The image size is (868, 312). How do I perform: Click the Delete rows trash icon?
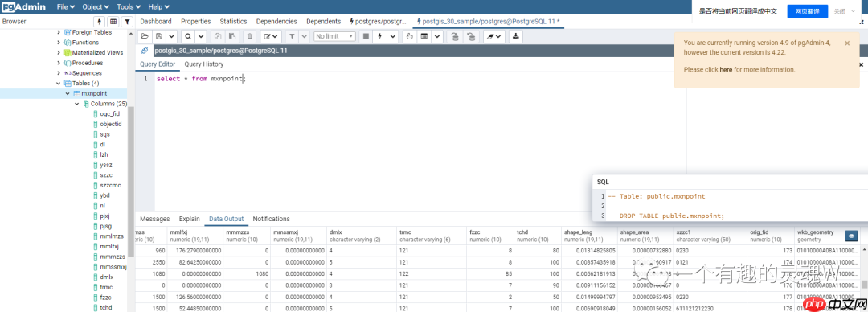(250, 36)
